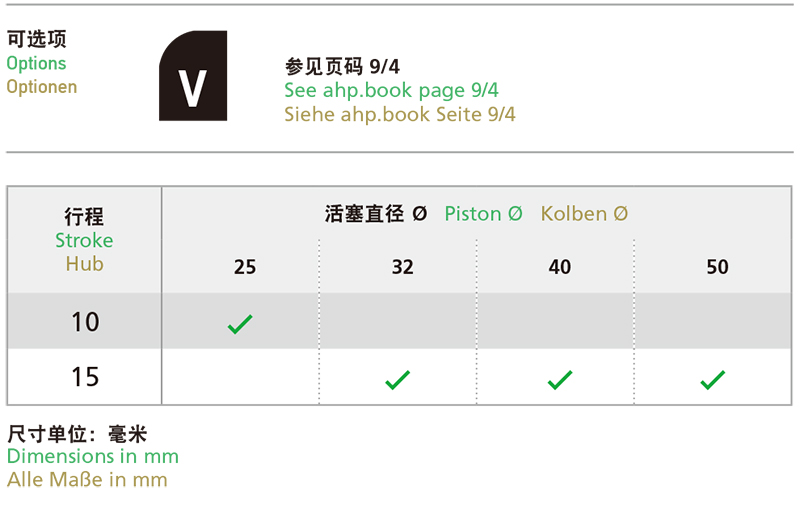Select the piston diameter 25 column header

tap(245, 267)
